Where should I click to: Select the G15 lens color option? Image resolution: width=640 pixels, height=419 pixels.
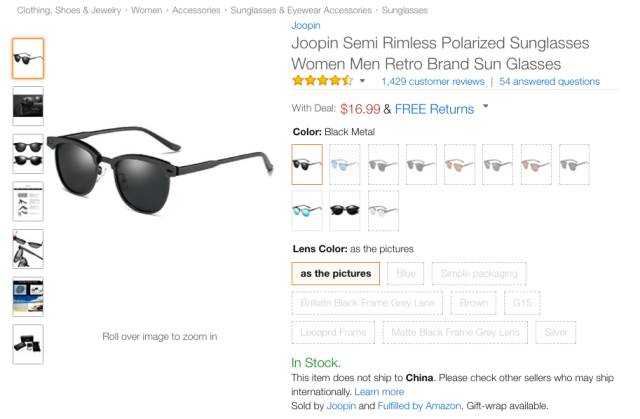522,303
